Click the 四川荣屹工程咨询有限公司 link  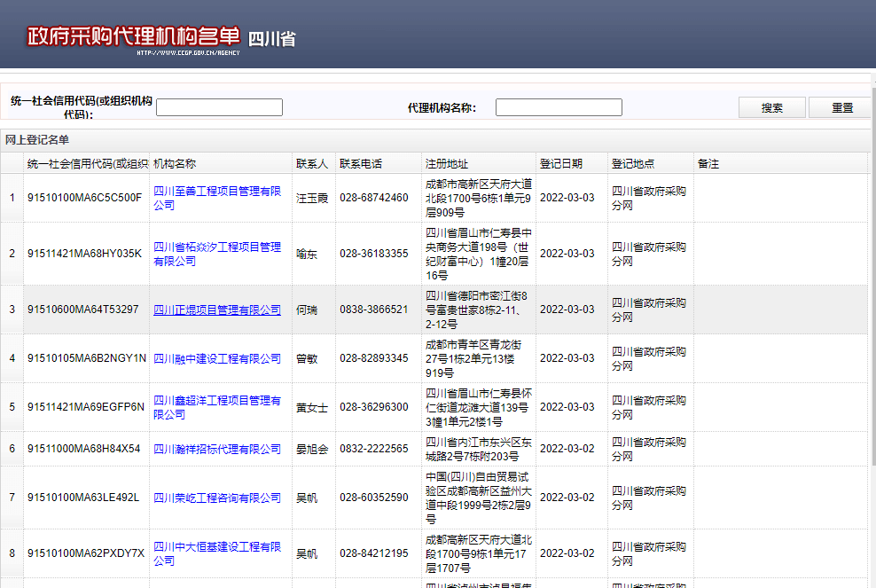pyautogui.click(x=216, y=498)
